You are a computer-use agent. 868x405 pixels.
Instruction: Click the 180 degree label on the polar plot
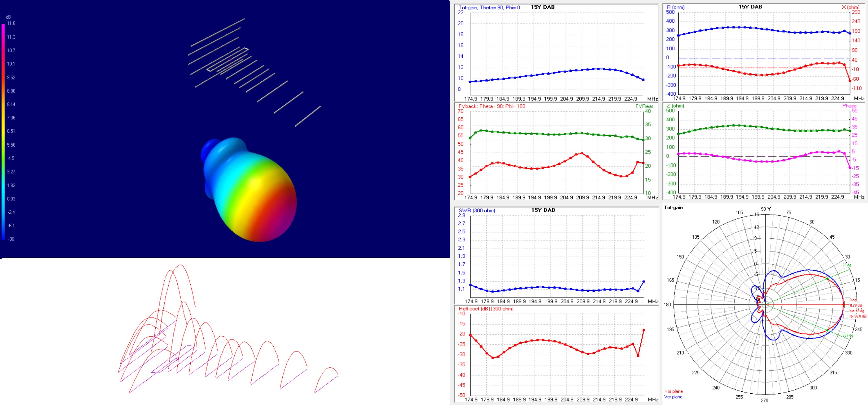coord(667,304)
